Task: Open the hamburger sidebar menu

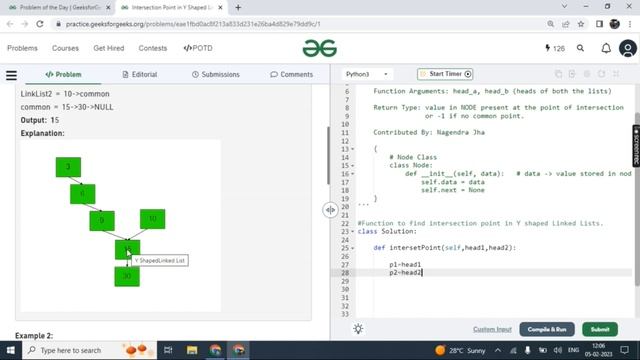Action: [x=11, y=75]
